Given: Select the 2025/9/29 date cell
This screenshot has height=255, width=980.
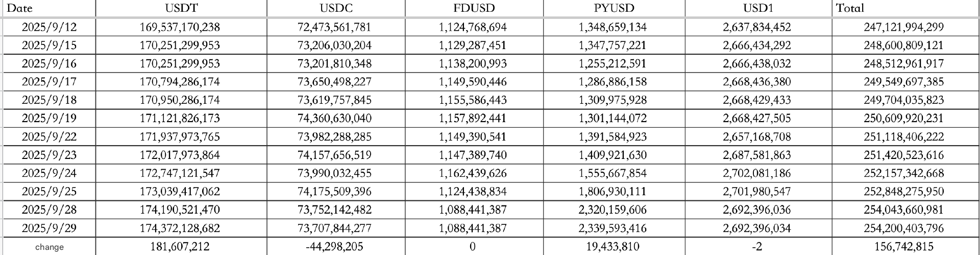Looking at the screenshot, I should point(49,228).
